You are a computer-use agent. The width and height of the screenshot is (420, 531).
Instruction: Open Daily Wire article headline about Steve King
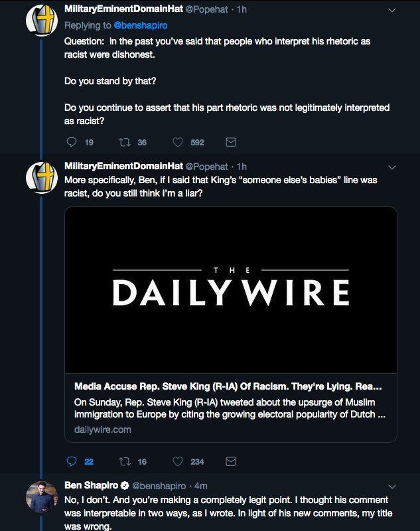(228, 386)
